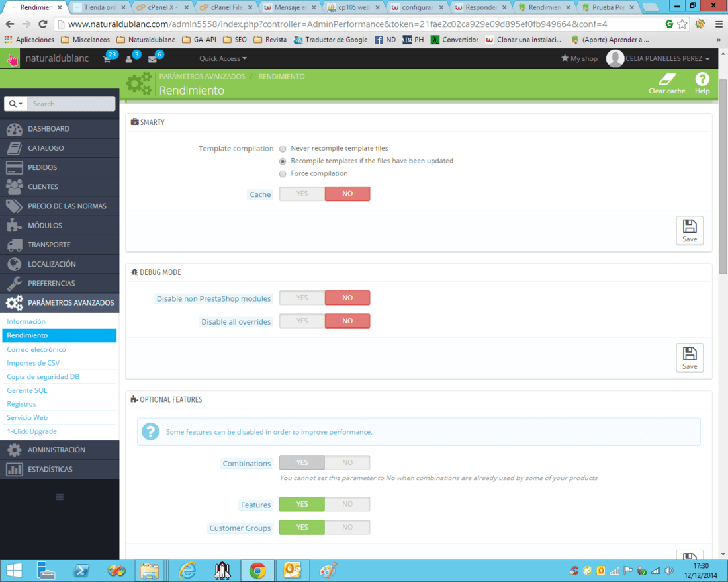The height and width of the screenshot is (582, 728).
Task: Open the search filter dropdown arrow
Action: pos(16,103)
